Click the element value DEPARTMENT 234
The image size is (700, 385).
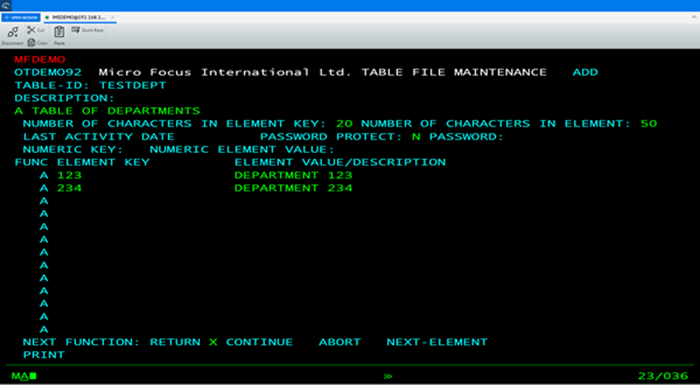(x=293, y=188)
